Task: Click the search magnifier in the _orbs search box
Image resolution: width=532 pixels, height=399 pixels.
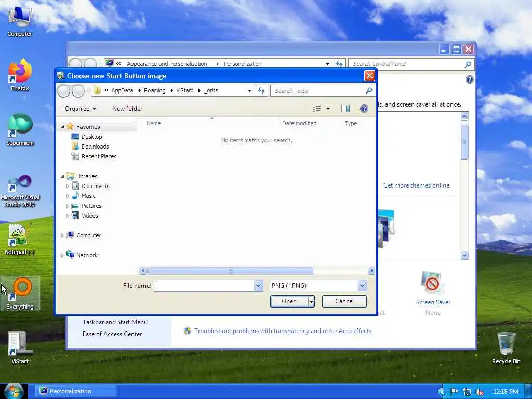Action: [369, 90]
